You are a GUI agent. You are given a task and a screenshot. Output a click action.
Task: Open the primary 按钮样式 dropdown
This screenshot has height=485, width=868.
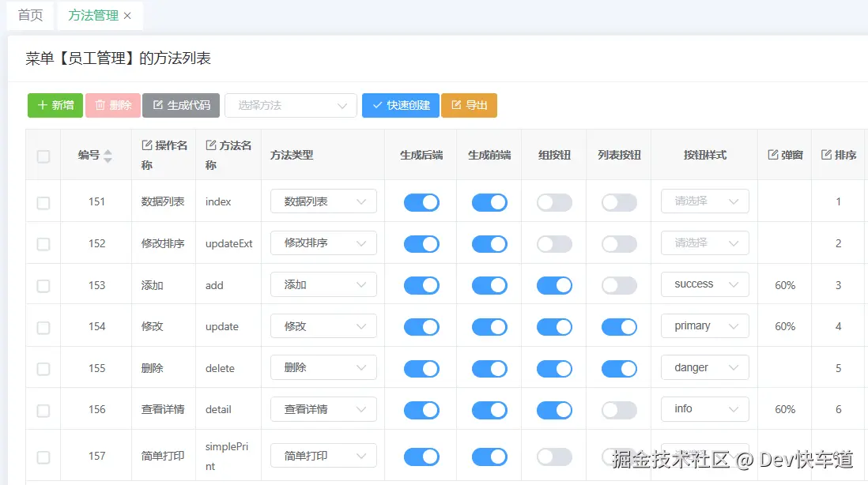(x=704, y=326)
